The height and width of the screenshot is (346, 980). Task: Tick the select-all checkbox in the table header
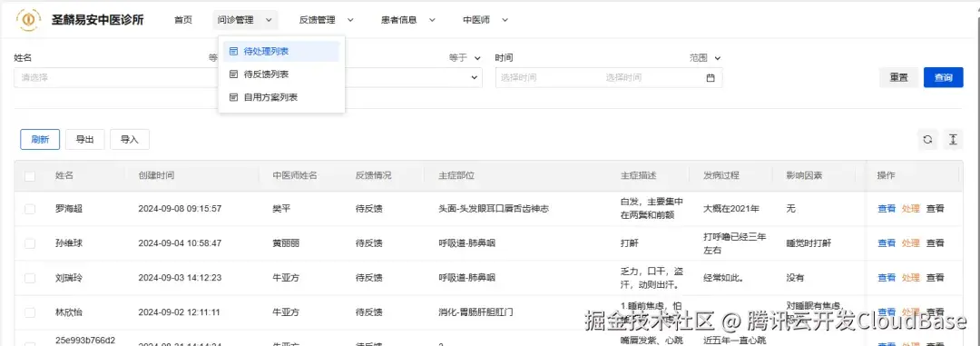30,176
